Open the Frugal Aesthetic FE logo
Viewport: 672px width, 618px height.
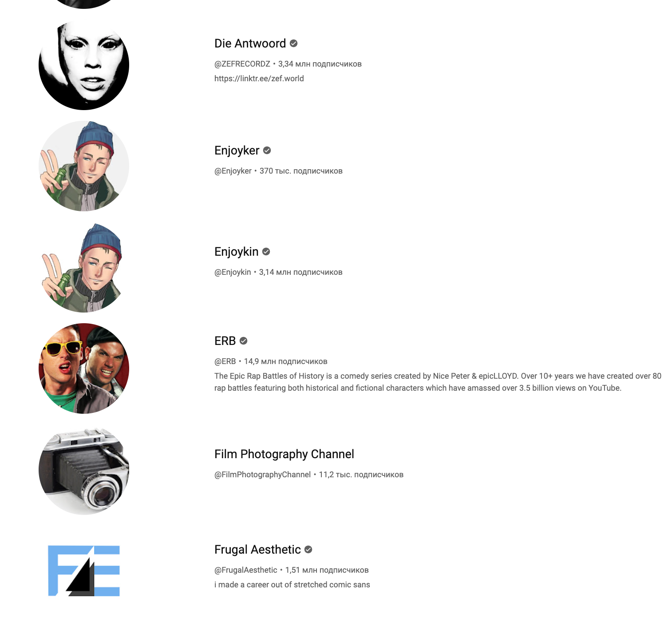[x=84, y=571]
